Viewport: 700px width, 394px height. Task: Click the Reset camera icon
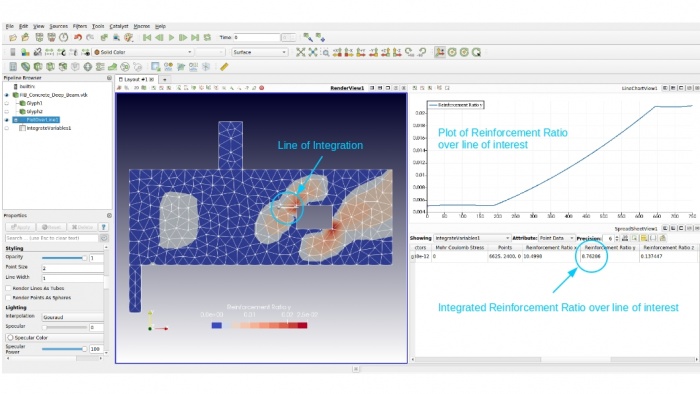click(300, 52)
